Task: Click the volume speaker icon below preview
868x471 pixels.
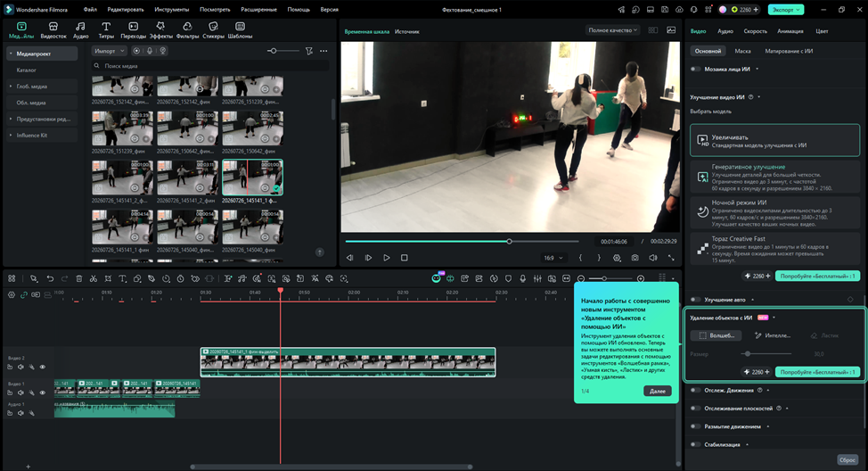Action: (x=652, y=258)
